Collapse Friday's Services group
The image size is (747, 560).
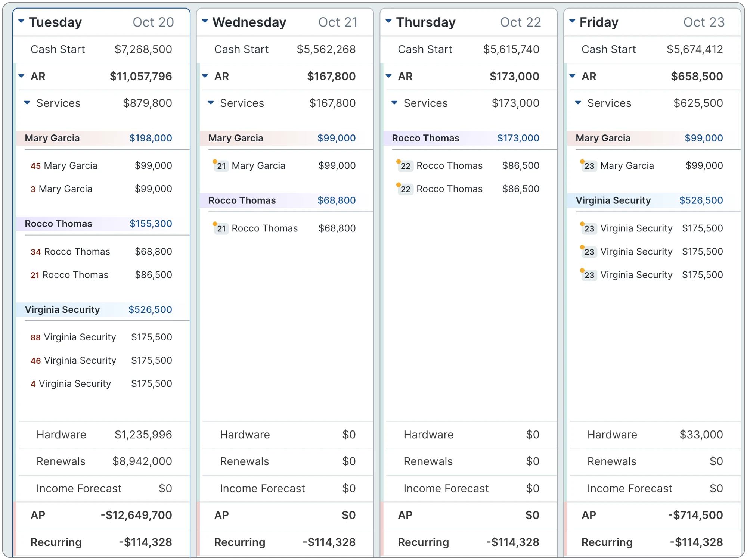click(578, 102)
